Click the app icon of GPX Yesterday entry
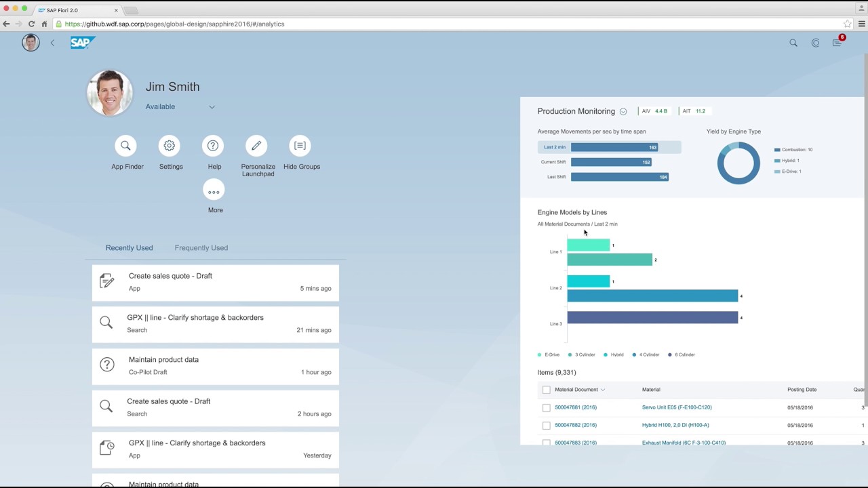The height and width of the screenshot is (488, 868). point(106,448)
